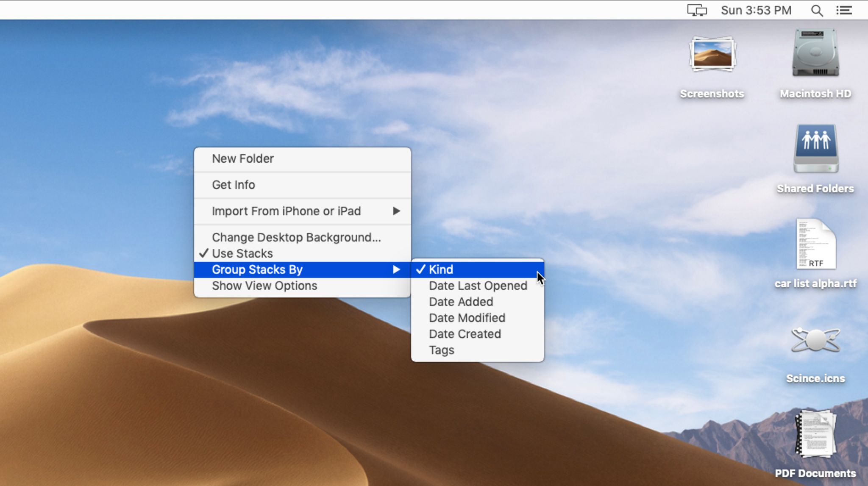
Task: Select Date Last Opened grouping option
Action: 478,286
